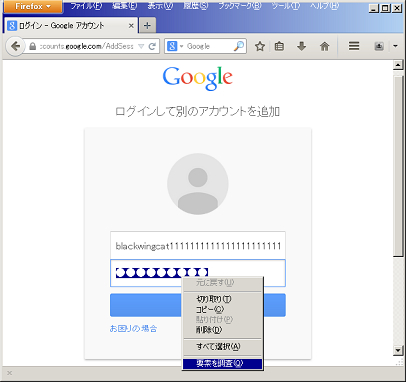
Task: Click the padlock site identity icon
Action: pyautogui.click(x=32, y=46)
